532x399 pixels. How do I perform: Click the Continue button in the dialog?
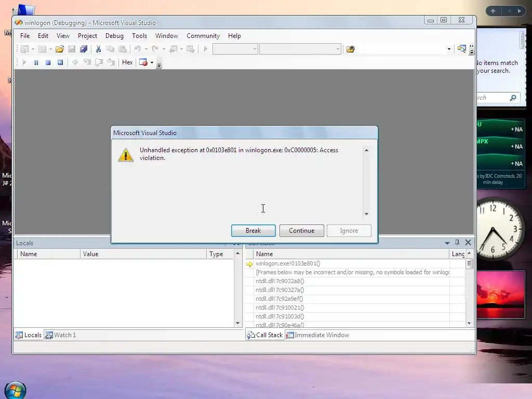pyautogui.click(x=302, y=231)
